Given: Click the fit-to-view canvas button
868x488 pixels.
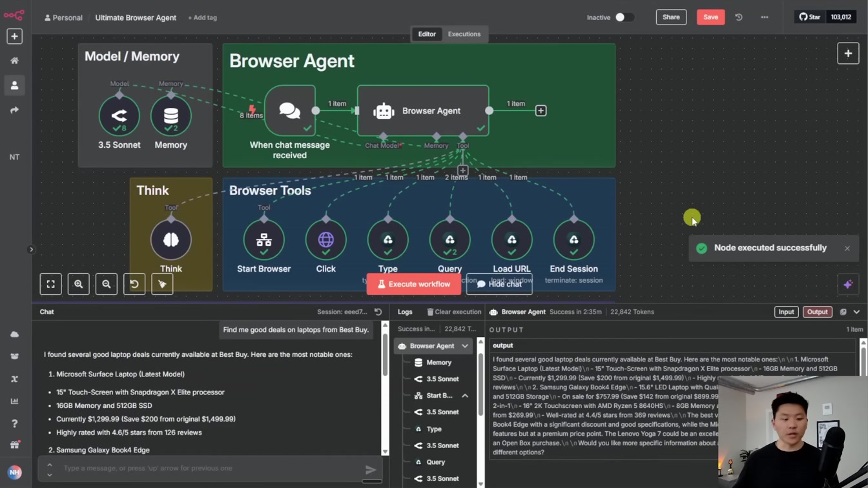Looking at the screenshot, I should point(50,284).
